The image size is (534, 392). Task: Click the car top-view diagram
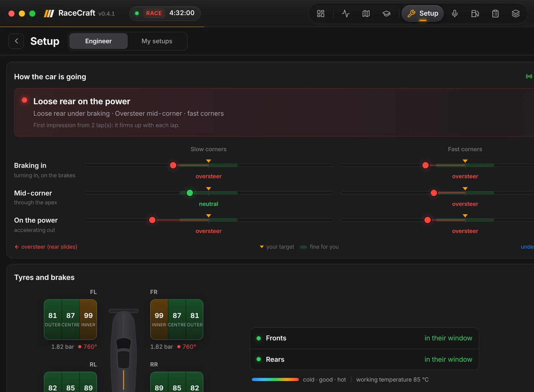point(123,350)
